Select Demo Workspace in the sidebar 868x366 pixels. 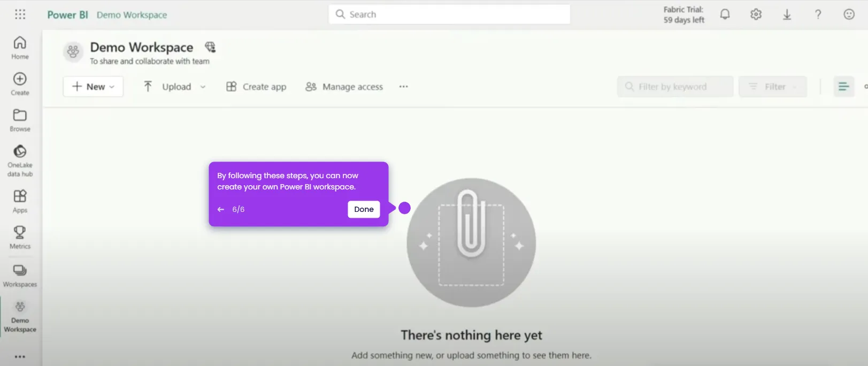coord(20,317)
